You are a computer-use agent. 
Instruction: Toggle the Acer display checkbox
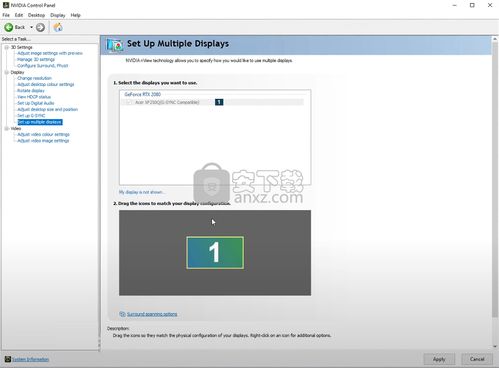tap(129, 102)
